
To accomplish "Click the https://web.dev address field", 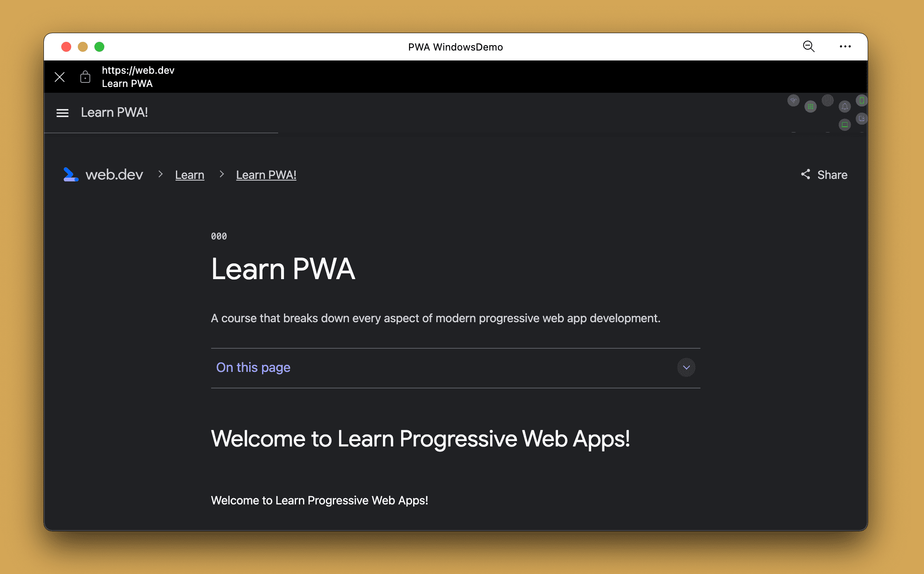I will tap(139, 71).
